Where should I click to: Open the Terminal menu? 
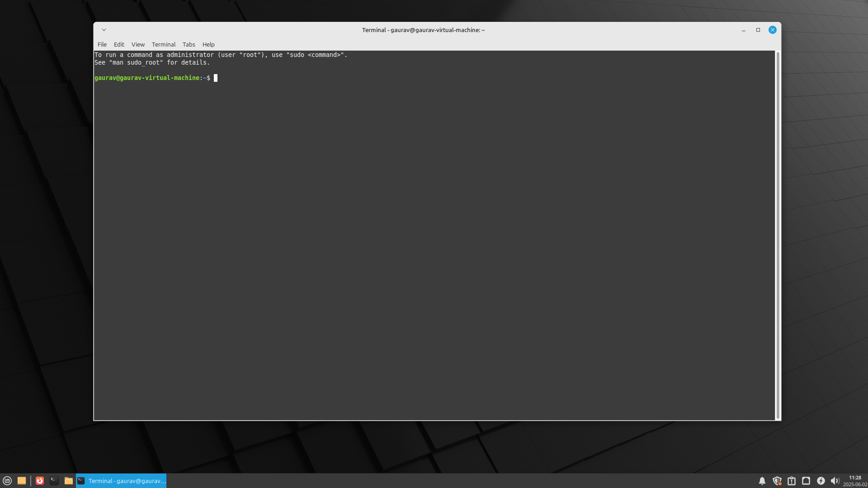click(164, 44)
